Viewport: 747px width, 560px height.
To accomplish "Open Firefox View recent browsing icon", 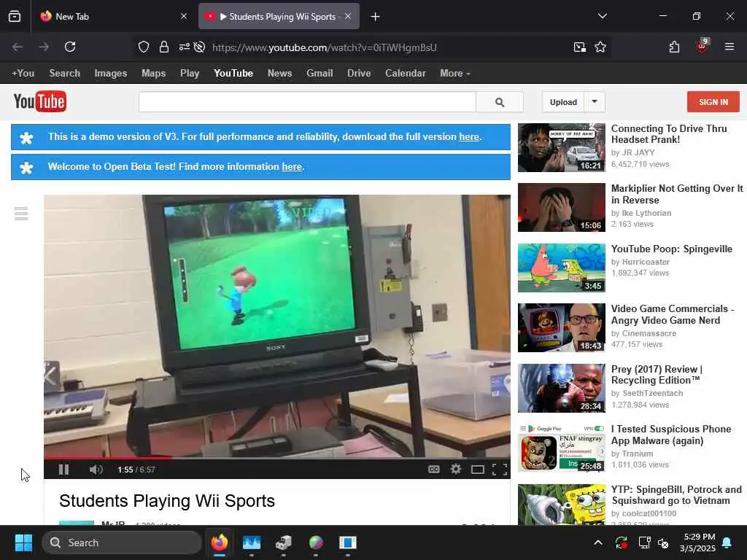I will tap(15, 17).
